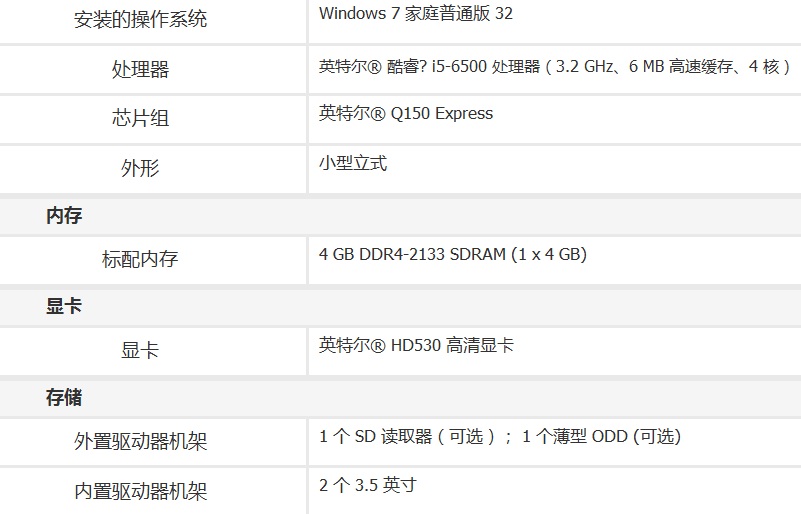Click the 存储 section header
801x514 pixels.
[64, 397]
